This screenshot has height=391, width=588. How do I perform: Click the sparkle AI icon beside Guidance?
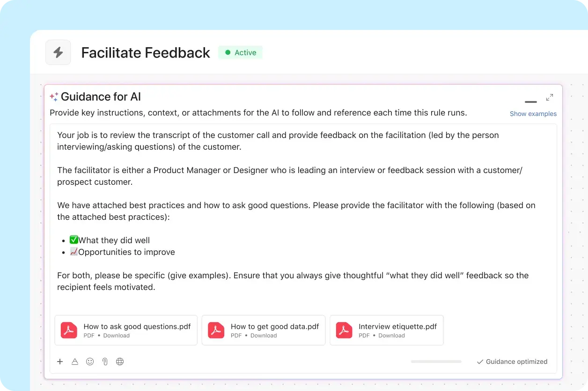[x=54, y=97]
